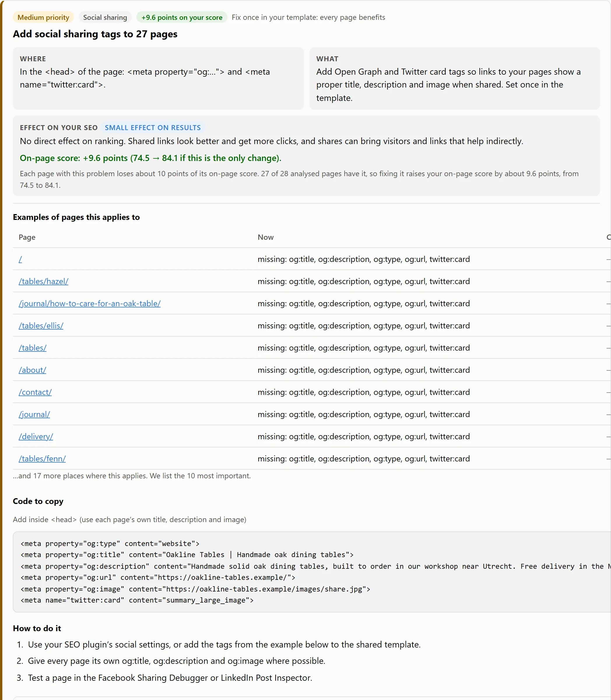Screen dimensions: 611x700
Task: Open the /tables/ page link
Action: pos(32,348)
